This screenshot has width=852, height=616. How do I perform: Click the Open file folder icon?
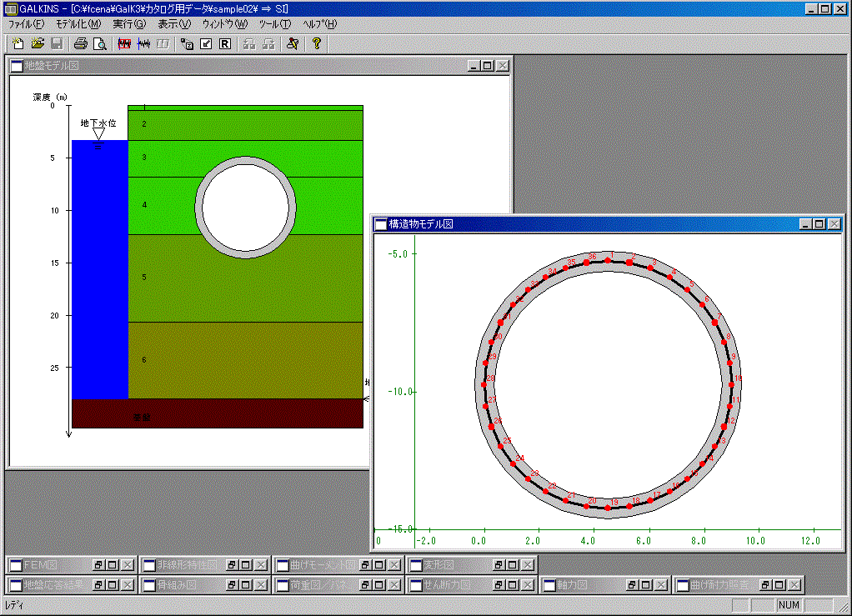coord(38,43)
